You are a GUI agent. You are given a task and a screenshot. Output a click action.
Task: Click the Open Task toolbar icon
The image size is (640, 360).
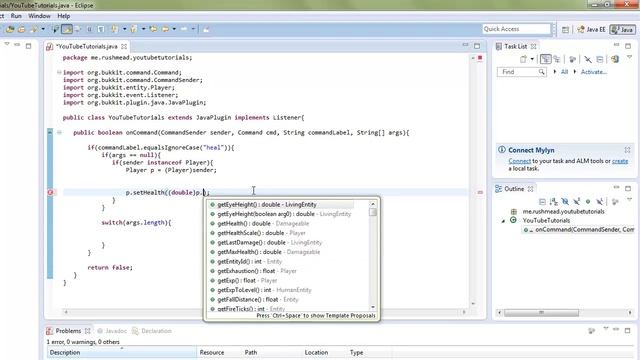click(22, 29)
